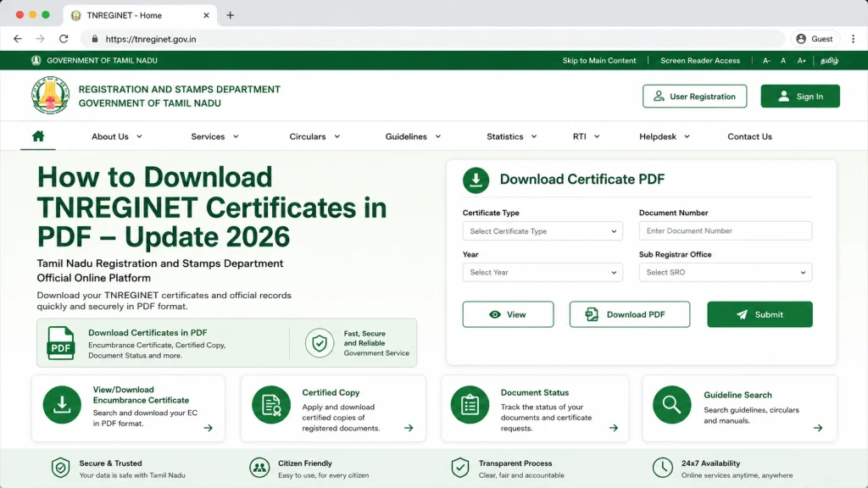Open View/Download Encumbrance Certificate title

141,395
